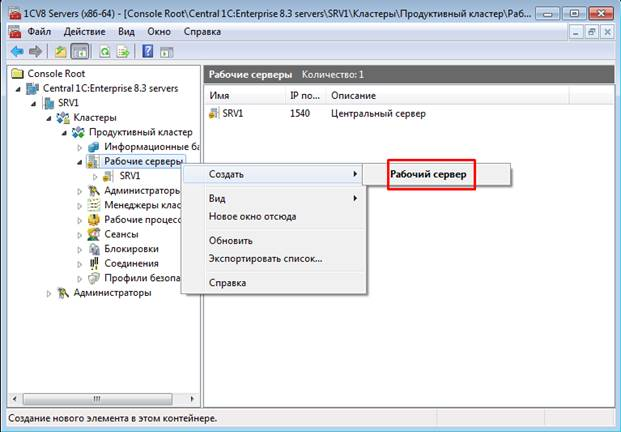621x432 pixels.
Task: Select Обновить in the context menu
Action: tap(230, 240)
